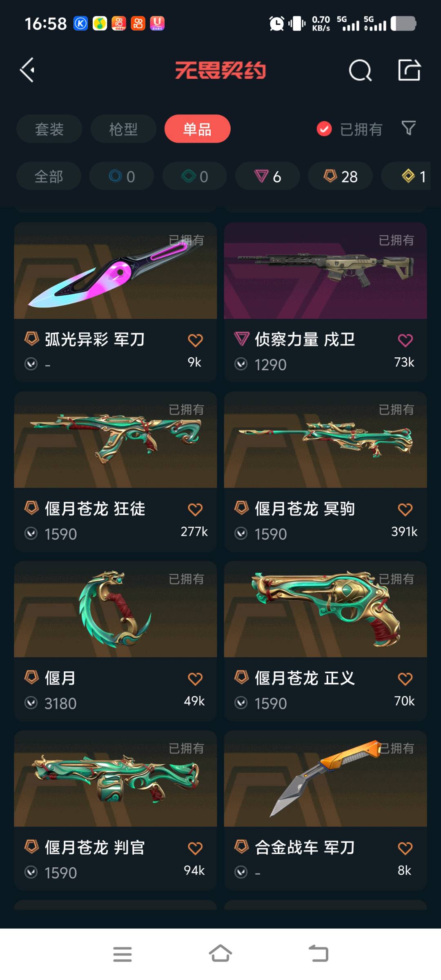441x980 pixels.
Task: Tap Android home navigation button
Action: click(x=220, y=954)
